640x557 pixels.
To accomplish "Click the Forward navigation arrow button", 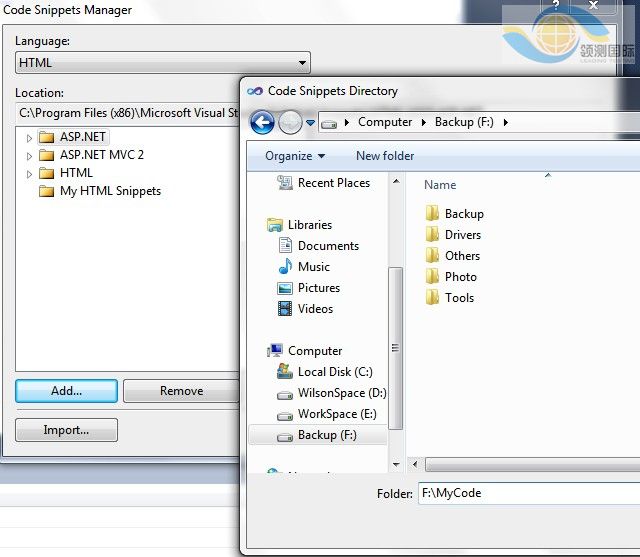I will point(290,122).
